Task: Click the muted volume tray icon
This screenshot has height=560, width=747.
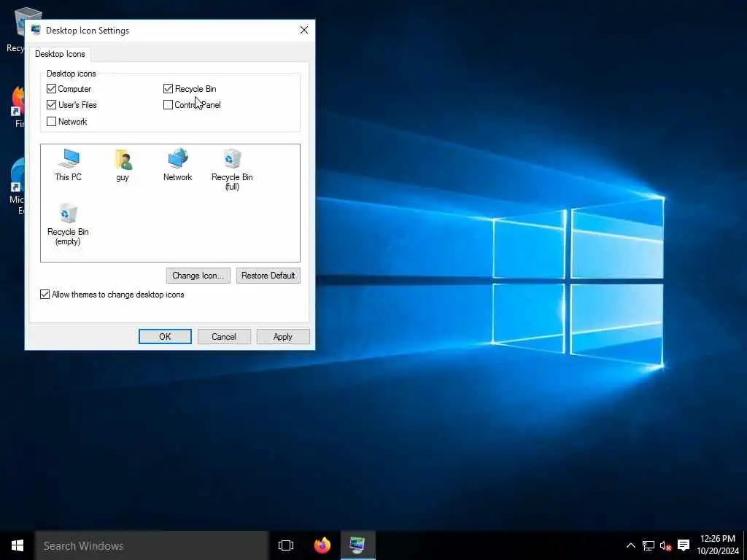Action: point(665,545)
